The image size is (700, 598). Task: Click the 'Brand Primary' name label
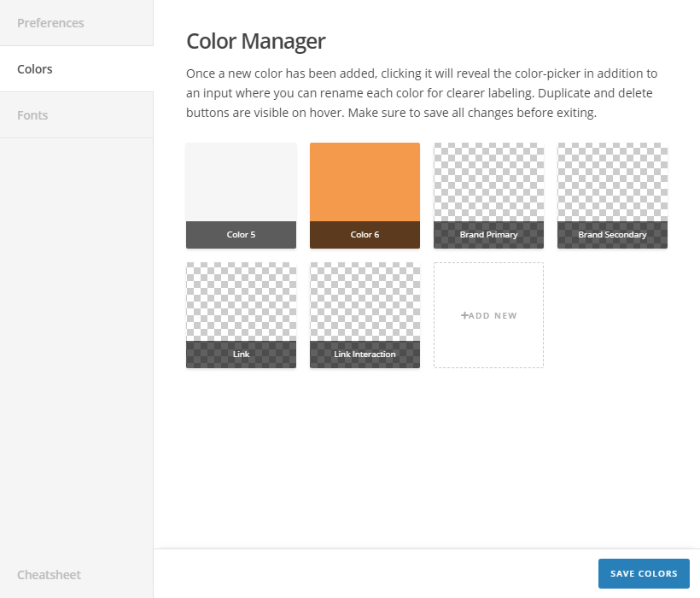click(488, 235)
